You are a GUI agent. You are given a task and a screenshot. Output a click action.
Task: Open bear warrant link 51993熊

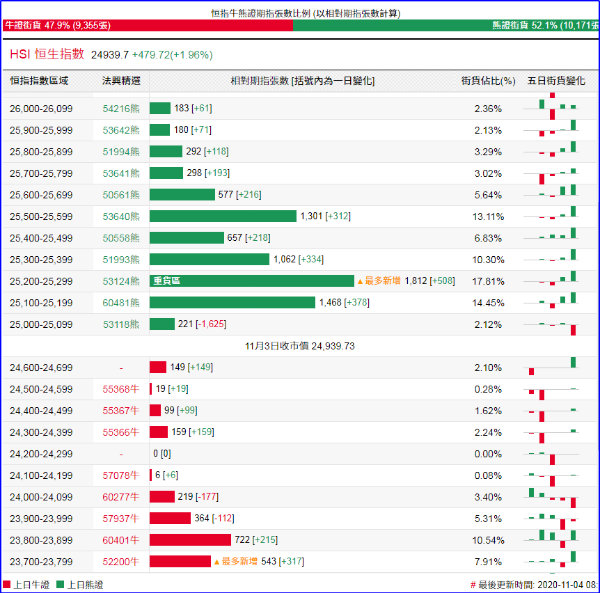click(x=121, y=260)
